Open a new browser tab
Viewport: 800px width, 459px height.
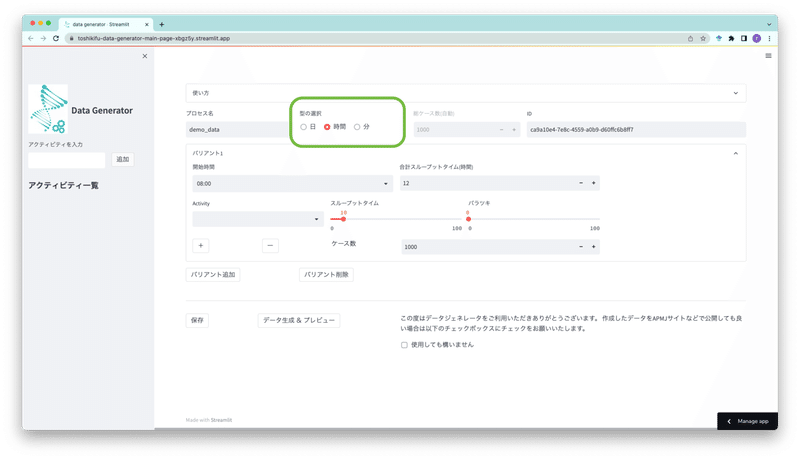[x=162, y=24]
